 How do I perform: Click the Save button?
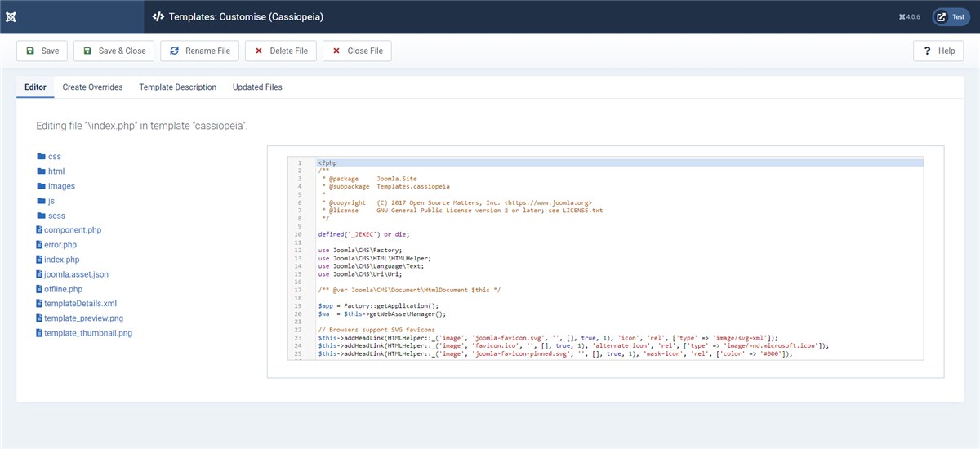coord(43,51)
